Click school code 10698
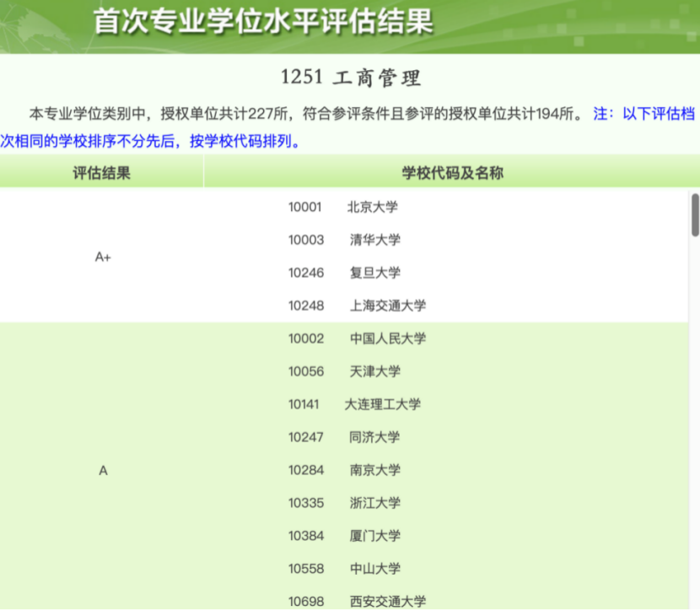 tap(306, 602)
